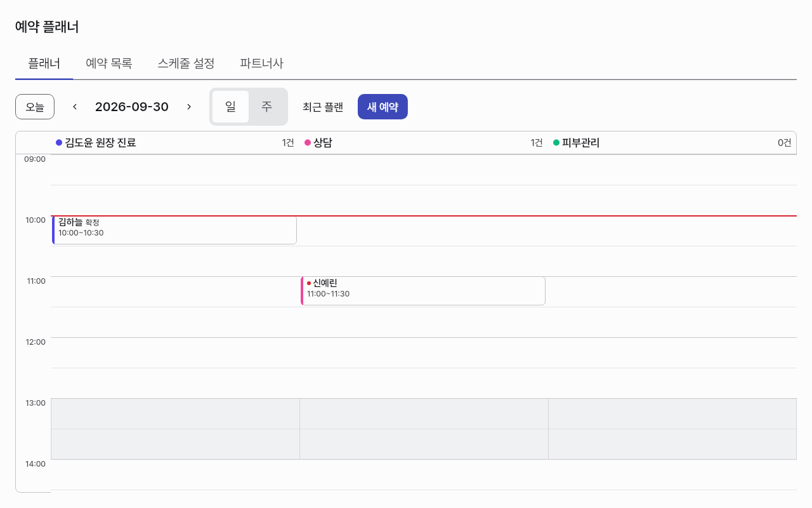Click the 김도윤 원장 진료 column header
The width and height of the screenshot is (812, 508).
coord(175,143)
